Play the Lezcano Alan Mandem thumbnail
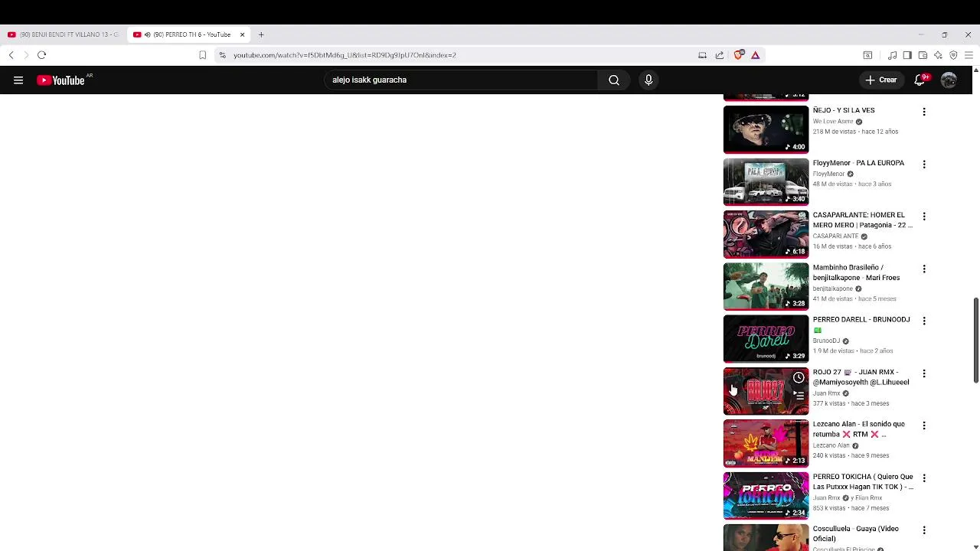This screenshot has height=551, width=980. click(766, 443)
